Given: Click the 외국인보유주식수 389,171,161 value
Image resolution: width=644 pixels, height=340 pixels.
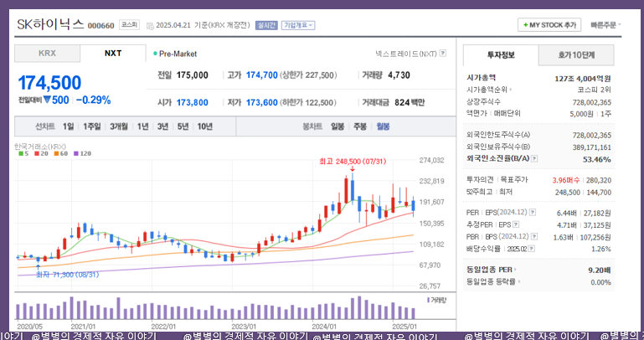Looking at the screenshot, I should tap(592, 147).
